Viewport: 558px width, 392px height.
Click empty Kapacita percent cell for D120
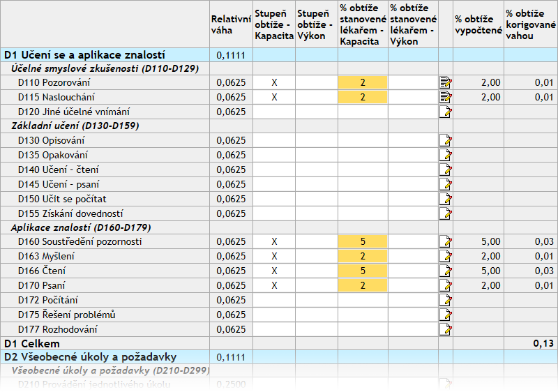[363, 112]
